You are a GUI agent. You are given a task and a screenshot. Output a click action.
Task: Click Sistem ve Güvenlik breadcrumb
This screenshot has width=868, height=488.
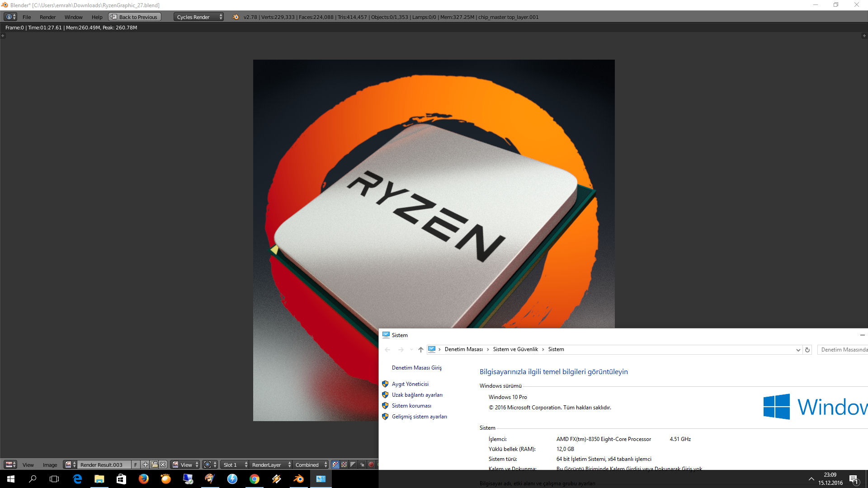515,349
